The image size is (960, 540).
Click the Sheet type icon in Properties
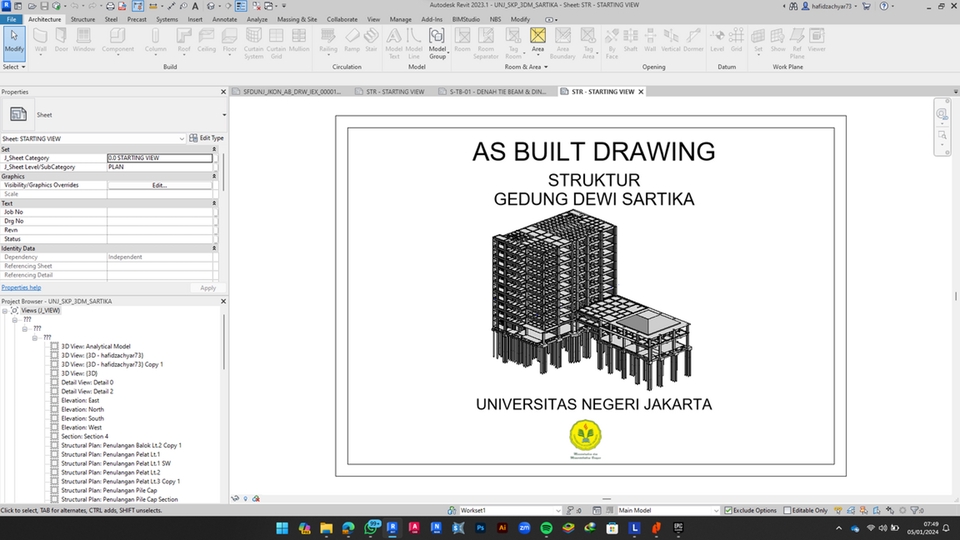click(18, 114)
